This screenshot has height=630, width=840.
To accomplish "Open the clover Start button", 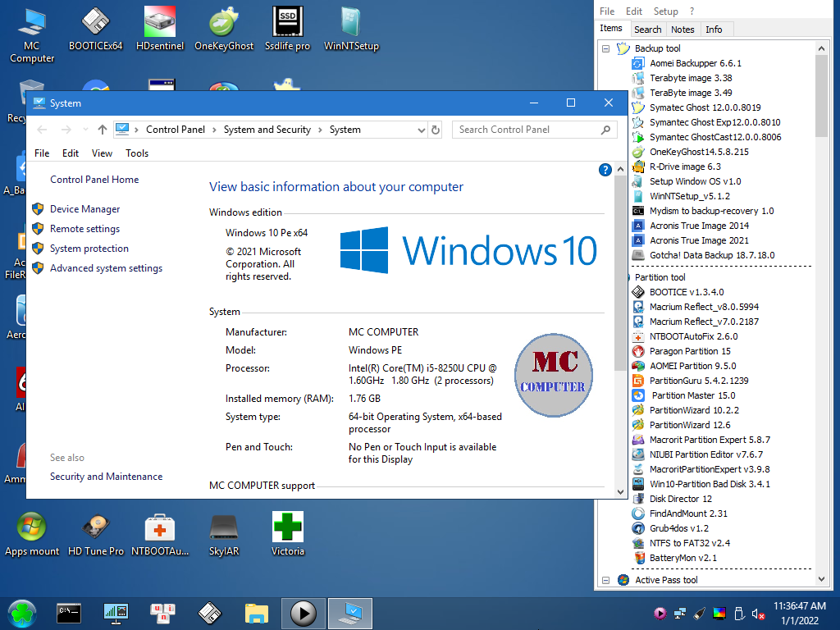I will coord(22,613).
